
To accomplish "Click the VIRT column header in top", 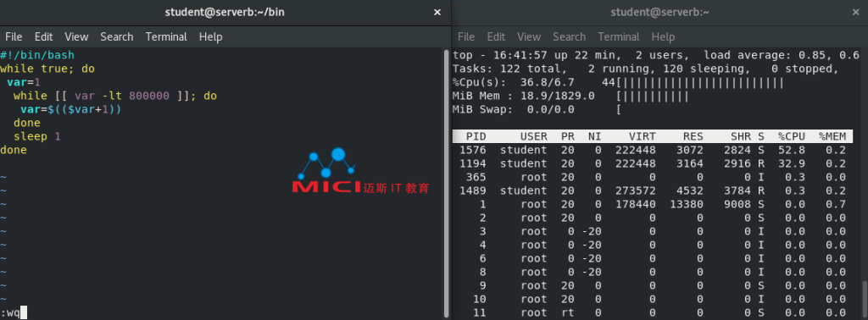I will (x=643, y=136).
